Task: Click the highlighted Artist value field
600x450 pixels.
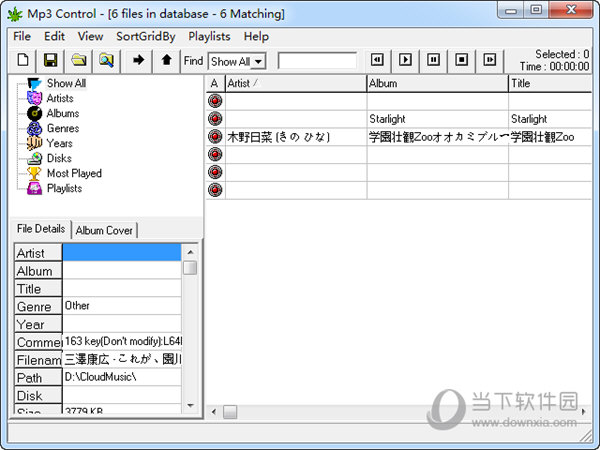Action: 122,253
